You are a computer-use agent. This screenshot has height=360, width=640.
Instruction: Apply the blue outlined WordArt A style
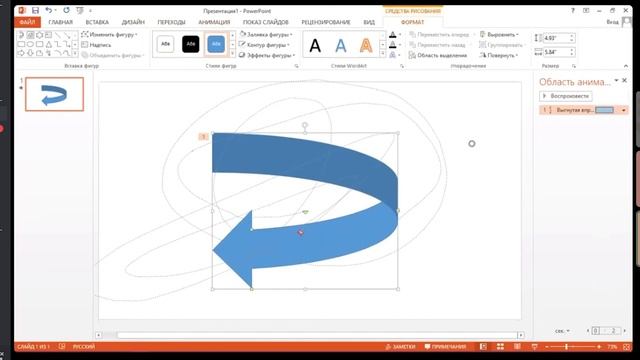pyautogui.click(x=340, y=45)
